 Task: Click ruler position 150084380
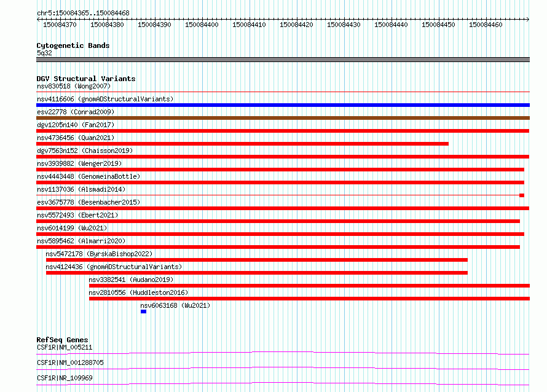[x=107, y=25]
